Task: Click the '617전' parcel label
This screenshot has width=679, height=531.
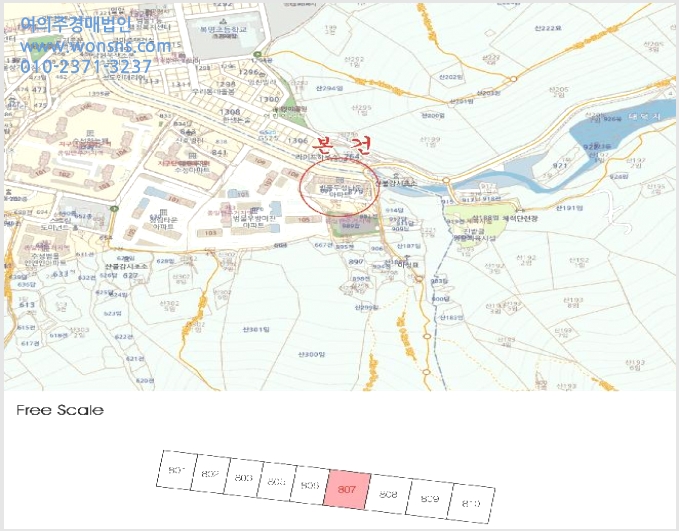Action: coord(30,343)
